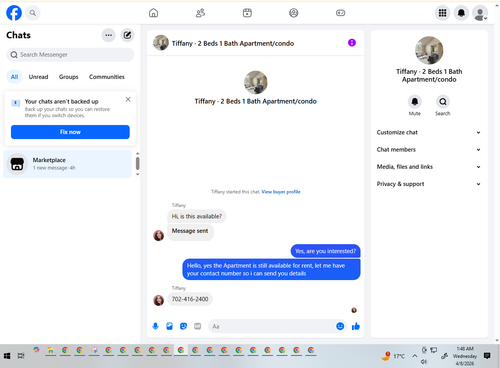Open the Facebook logo home link
Viewport: 500px width, 368px height.
click(x=14, y=13)
